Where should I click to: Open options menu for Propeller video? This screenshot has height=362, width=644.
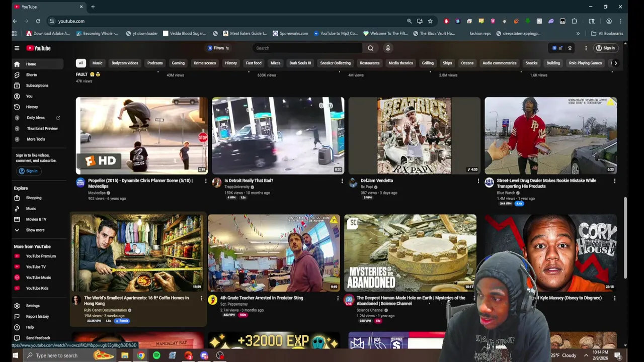205,180
